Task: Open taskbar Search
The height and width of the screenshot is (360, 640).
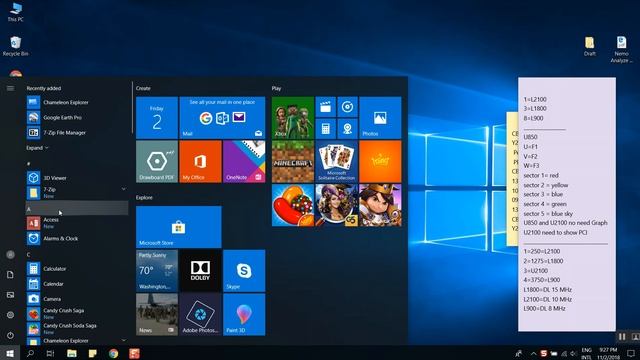Action: (30, 353)
